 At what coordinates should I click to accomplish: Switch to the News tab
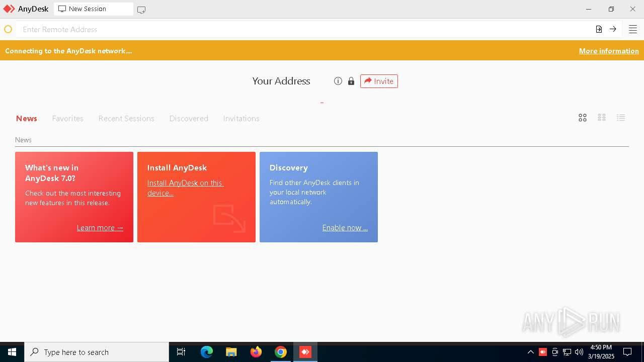[x=27, y=119]
